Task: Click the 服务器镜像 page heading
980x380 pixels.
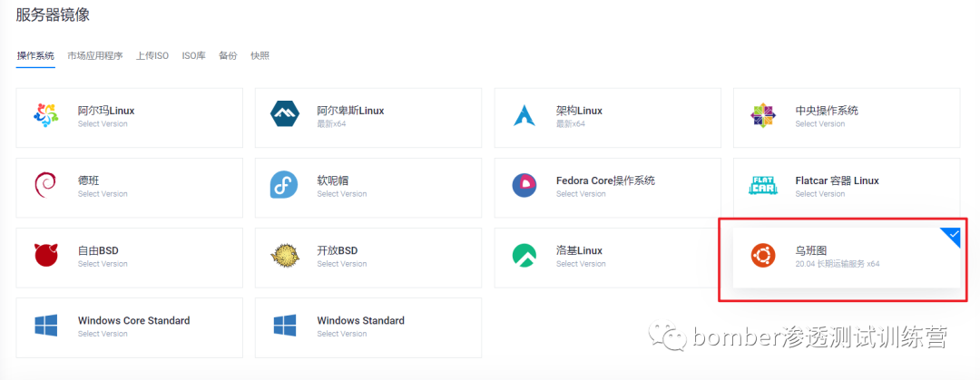Action: (x=54, y=15)
